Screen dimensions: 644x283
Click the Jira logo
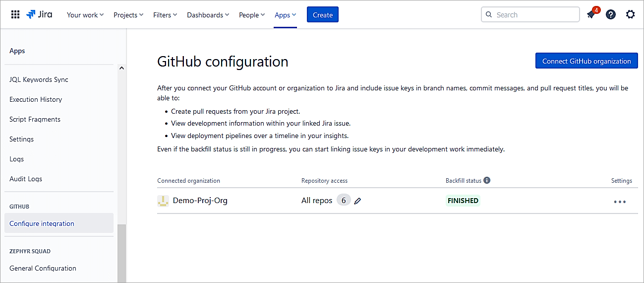click(x=40, y=15)
